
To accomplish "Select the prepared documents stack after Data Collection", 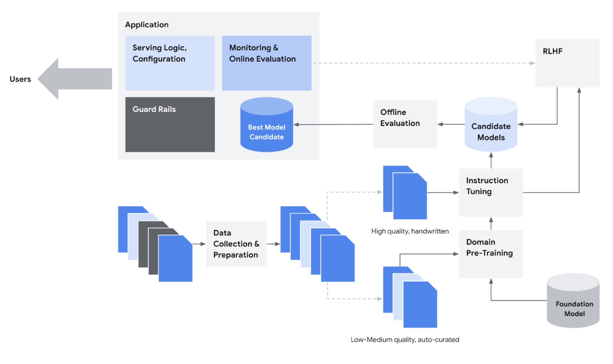I will [x=318, y=244].
